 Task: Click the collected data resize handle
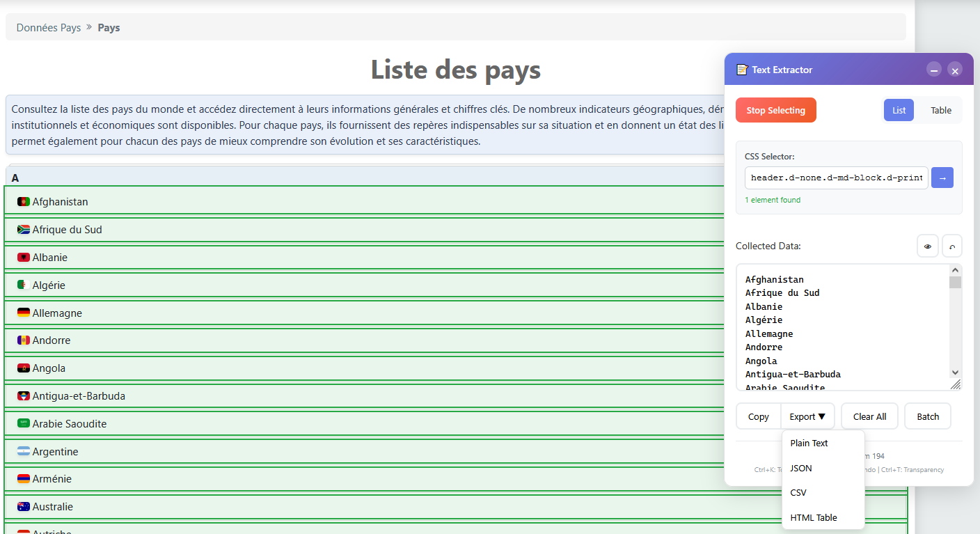(x=956, y=384)
